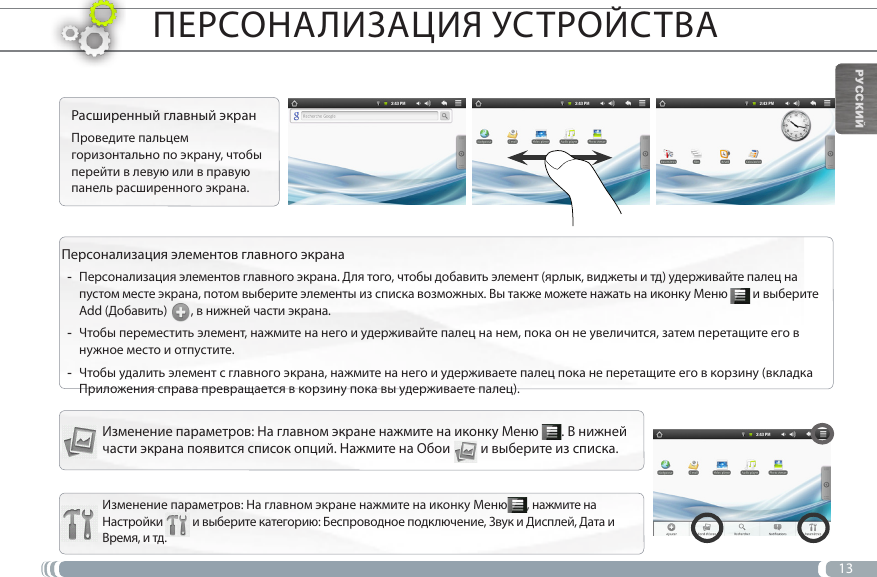Tap the Home icon in the status bar

660,434
